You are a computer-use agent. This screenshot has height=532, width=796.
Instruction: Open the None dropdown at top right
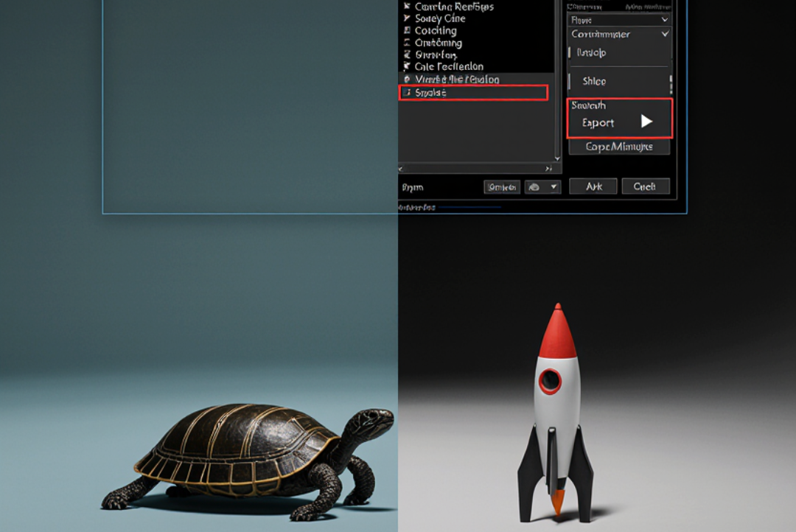pyautogui.click(x=618, y=19)
